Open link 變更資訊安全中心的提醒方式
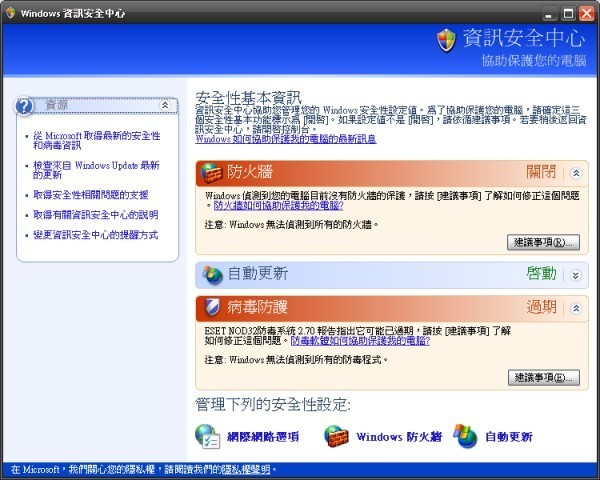Image resolution: width=600 pixels, height=480 pixels. [96, 235]
